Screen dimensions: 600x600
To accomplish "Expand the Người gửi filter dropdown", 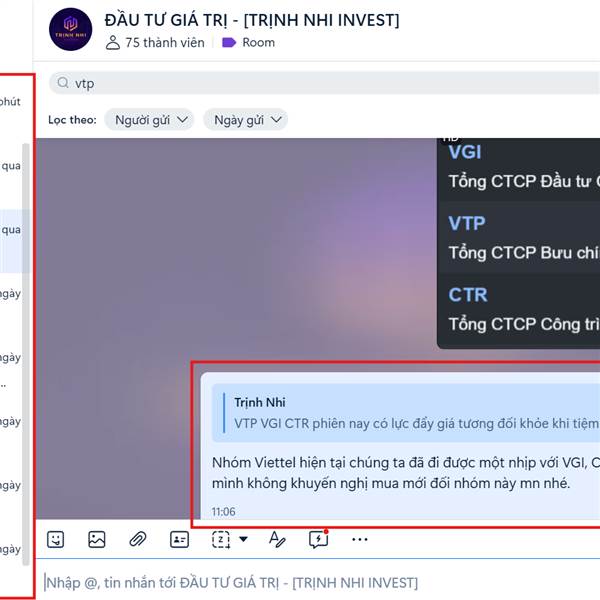I will 149,120.
